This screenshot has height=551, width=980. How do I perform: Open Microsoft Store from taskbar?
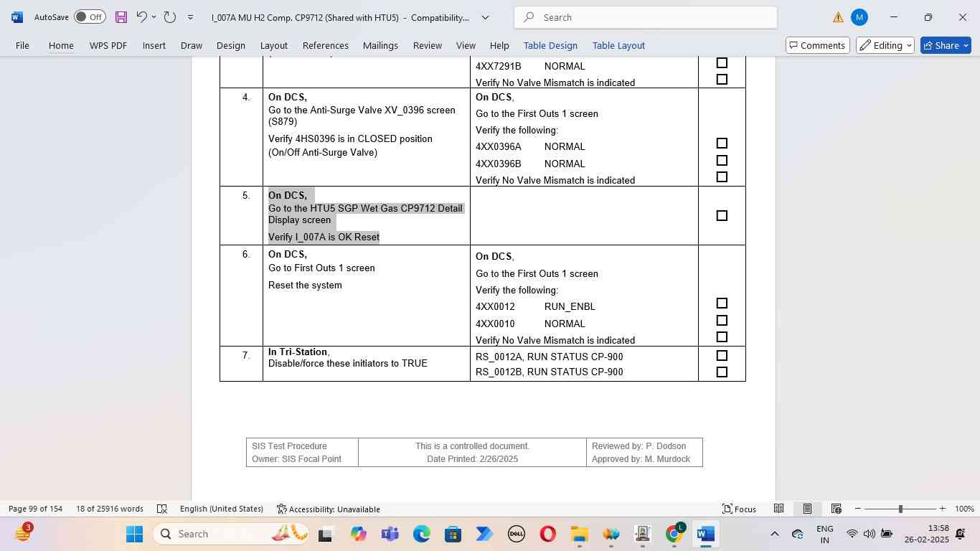pos(453,534)
